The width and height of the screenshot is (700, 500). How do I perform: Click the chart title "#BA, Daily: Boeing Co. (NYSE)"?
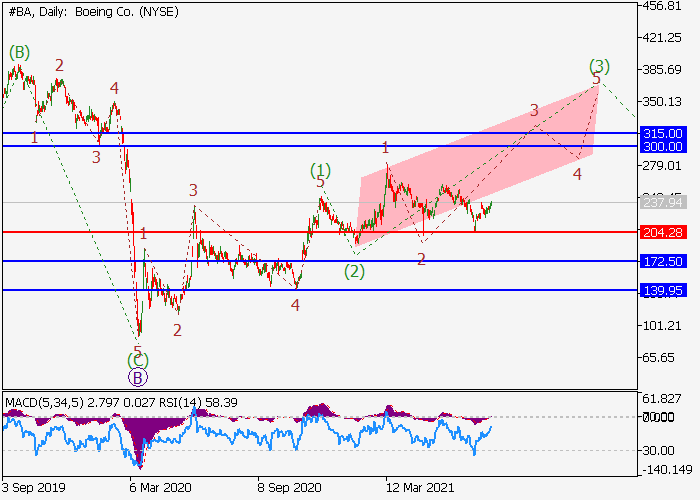coord(93,12)
